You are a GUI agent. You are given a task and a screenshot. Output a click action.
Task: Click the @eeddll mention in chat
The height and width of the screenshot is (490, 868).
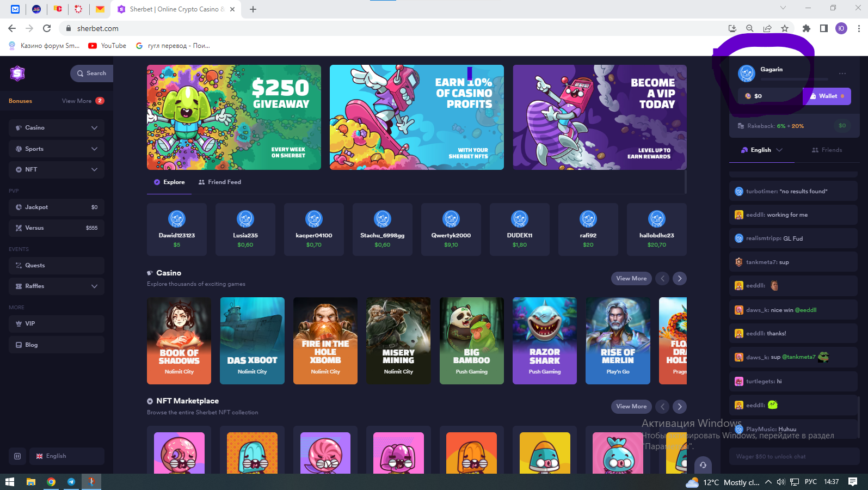pyautogui.click(x=805, y=310)
